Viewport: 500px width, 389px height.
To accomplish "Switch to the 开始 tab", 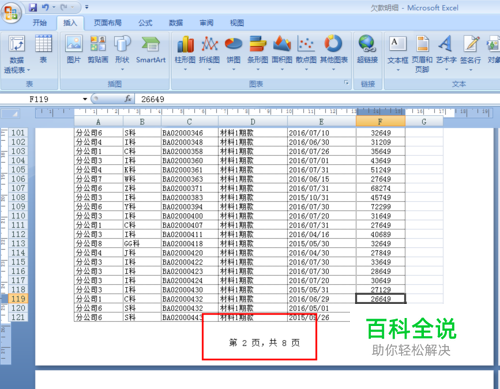I will click(40, 23).
